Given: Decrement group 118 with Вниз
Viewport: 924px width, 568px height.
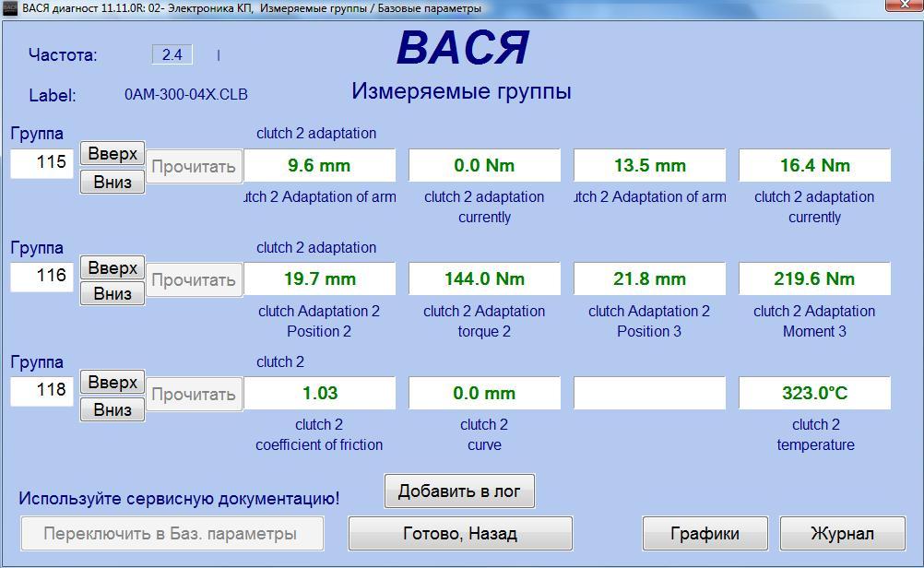Looking at the screenshot, I should point(113,409).
